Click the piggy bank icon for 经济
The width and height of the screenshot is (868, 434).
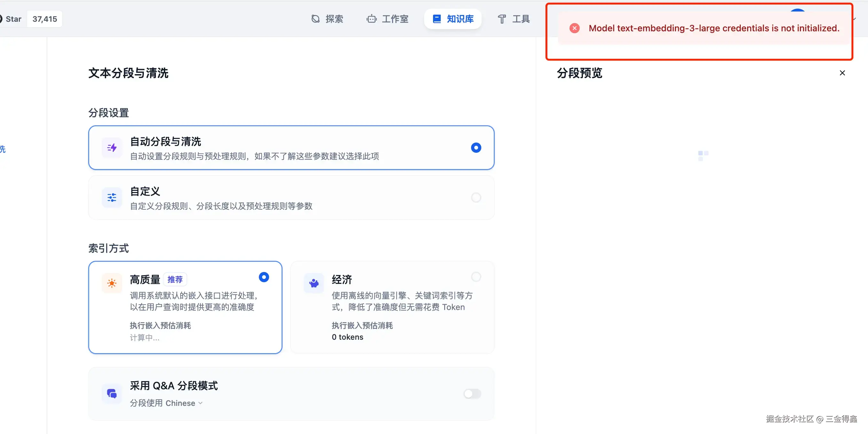pos(314,283)
